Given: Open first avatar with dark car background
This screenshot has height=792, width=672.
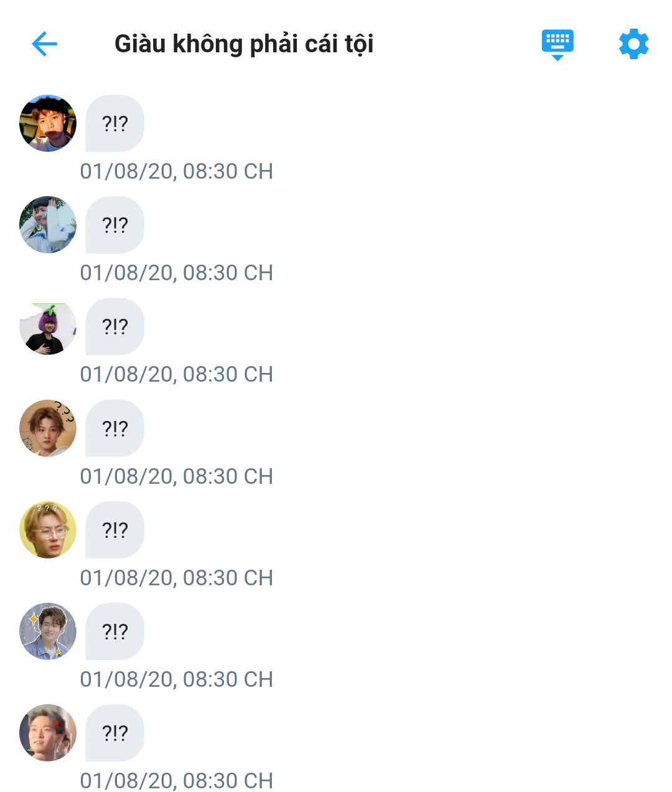Looking at the screenshot, I should click(x=48, y=123).
